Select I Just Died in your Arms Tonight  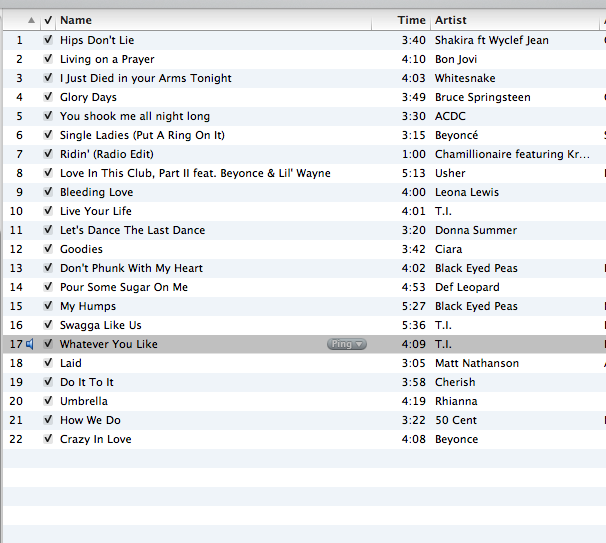click(146, 78)
